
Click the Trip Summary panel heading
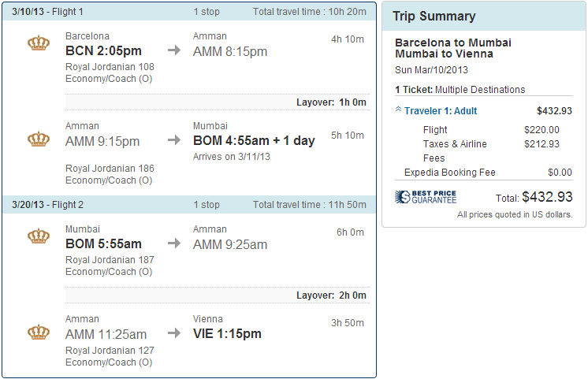pos(435,17)
